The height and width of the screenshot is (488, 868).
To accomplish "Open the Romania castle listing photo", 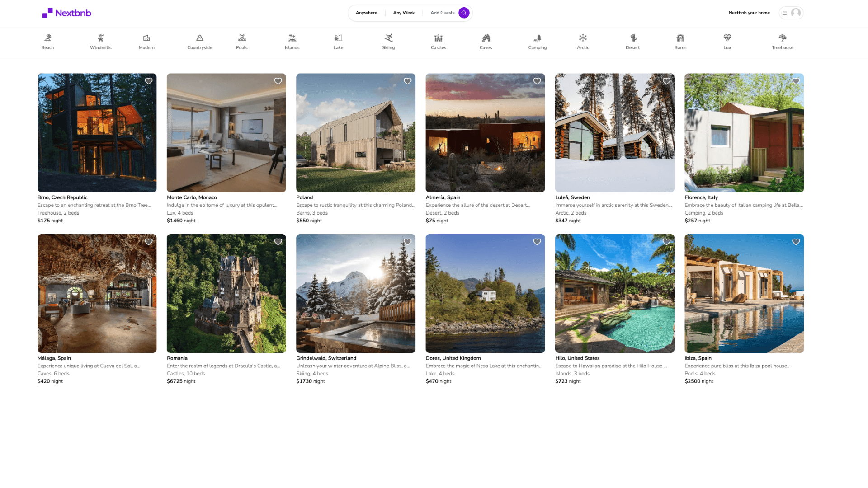I will [226, 293].
